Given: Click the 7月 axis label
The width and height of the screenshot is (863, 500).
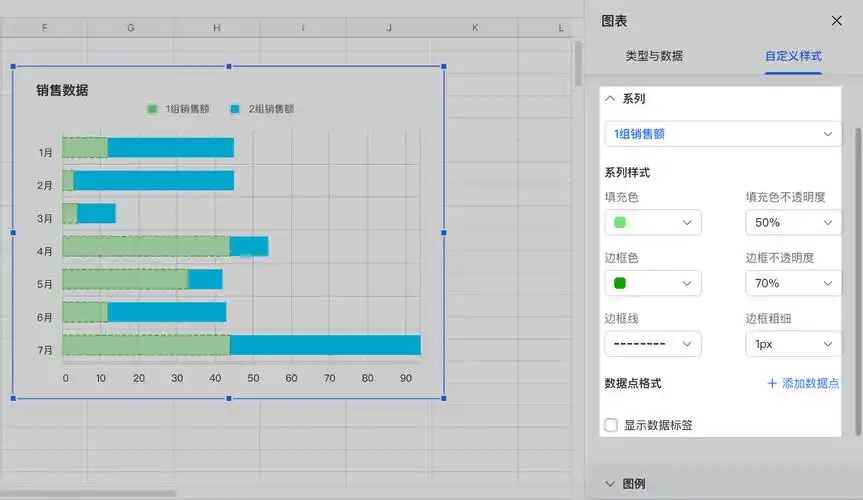Looking at the screenshot, I should pos(45,350).
